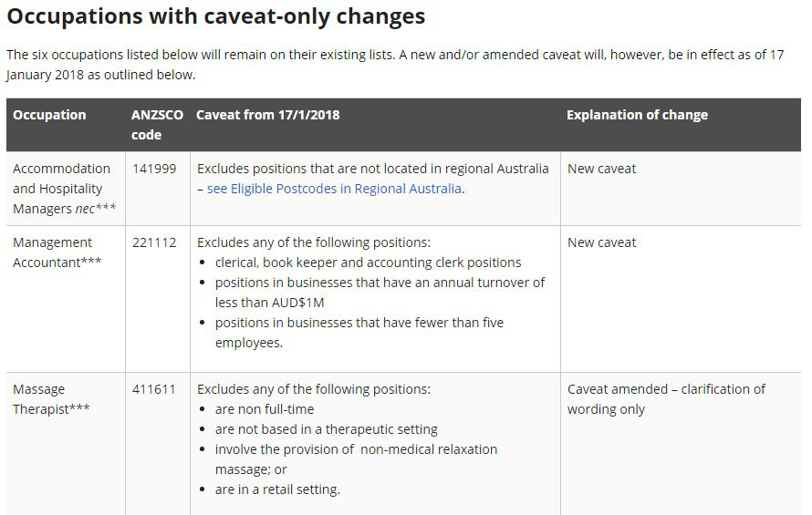Click the clerical, book keeper bullet text
This screenshot has width=812, height=515.
(369, 263)
